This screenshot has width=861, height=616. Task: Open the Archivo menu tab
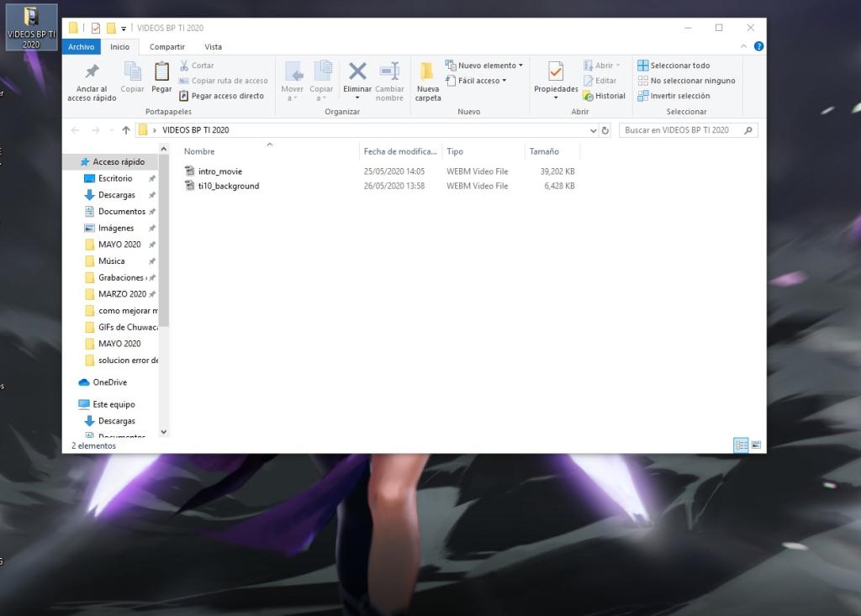pyautogui.click(x=82, y=47)
